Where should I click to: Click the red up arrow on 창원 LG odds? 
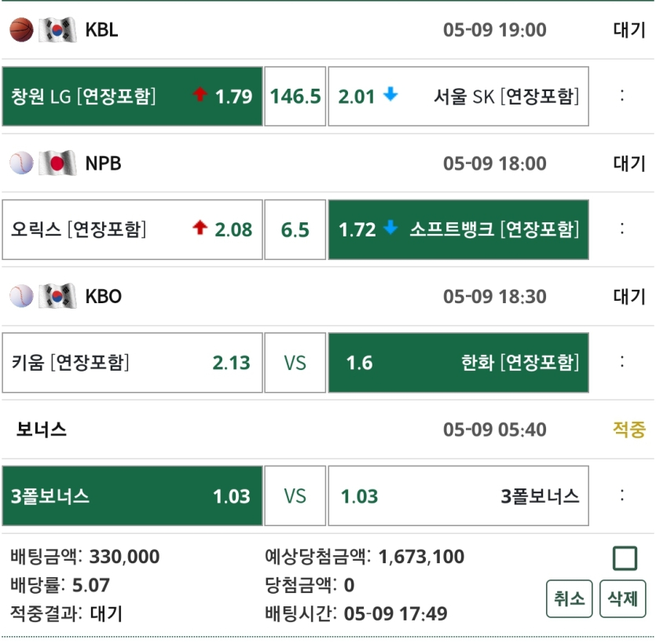(x=200, y=96)
